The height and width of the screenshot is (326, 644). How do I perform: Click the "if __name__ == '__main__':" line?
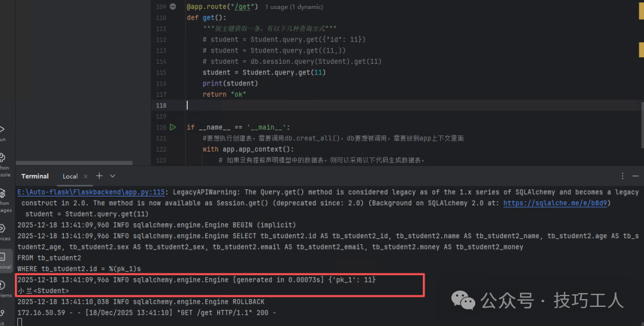pos(238,127)
